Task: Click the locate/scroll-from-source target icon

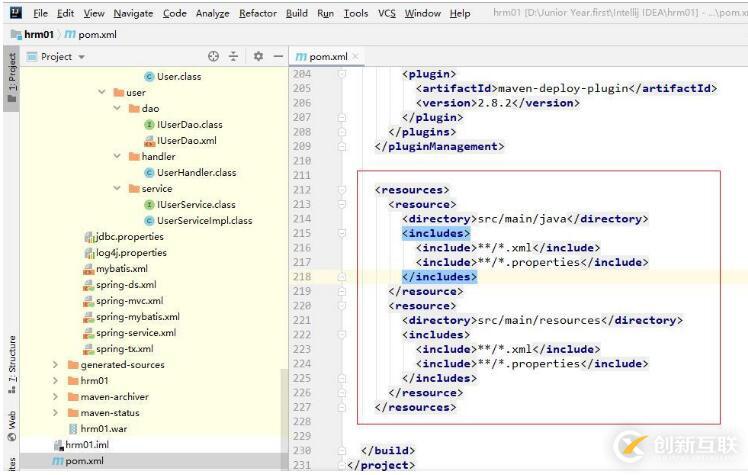Action: pyautogui.click(x=213, y=57)
